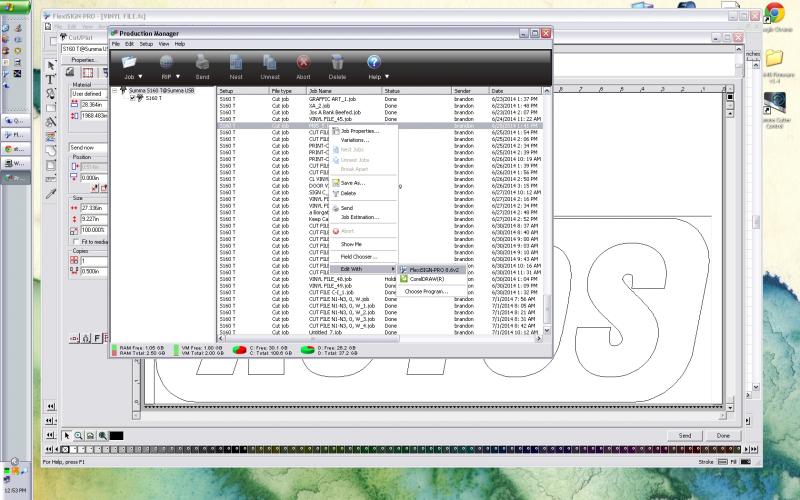The width and height of the screenshot is (800, 500).
Task: Sort by the Job Name column header
Action: [x=344, y=91]
